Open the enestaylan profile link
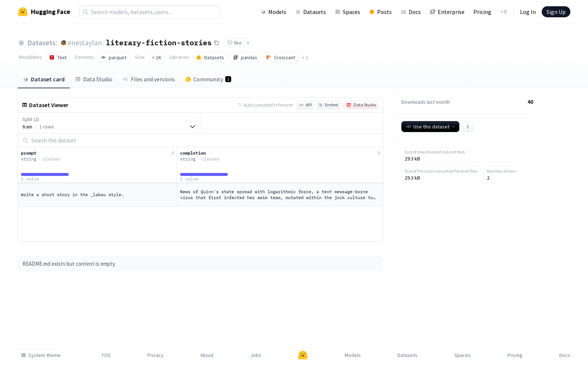This screenshot has height=368, width=588. (x=85, y=43)
